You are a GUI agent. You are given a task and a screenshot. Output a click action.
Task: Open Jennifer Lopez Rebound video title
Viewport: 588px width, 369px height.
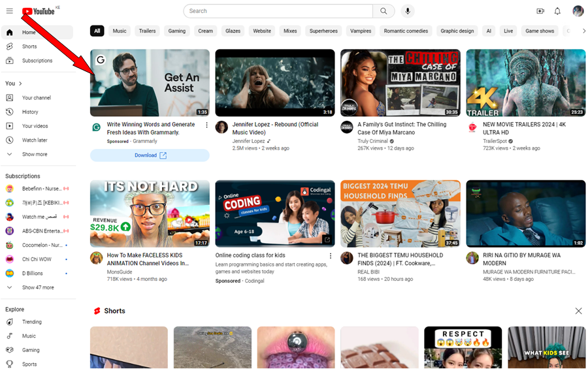pyautogui.click(x=275, y=129)
